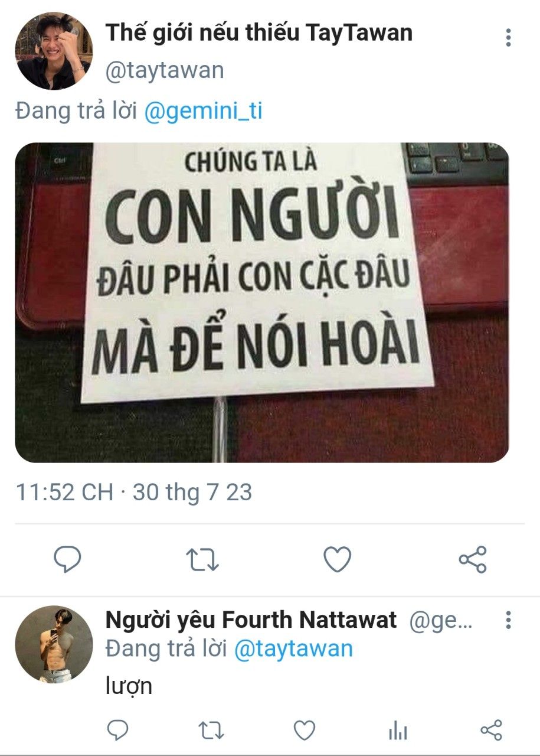This screenshot has width=540, height=756.
Task: Reply to the main tweet via comment icon
Action: tap(67, 559)
